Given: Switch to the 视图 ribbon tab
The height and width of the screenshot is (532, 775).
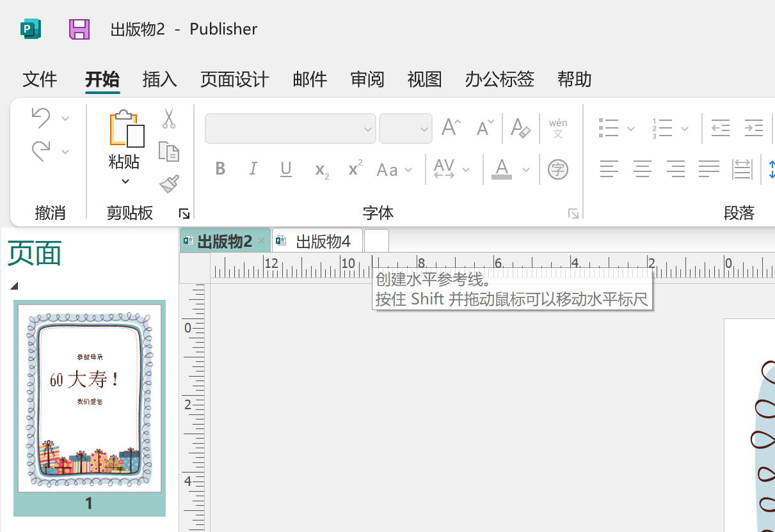Looking at the screenshot, I should tap(425, 79).
